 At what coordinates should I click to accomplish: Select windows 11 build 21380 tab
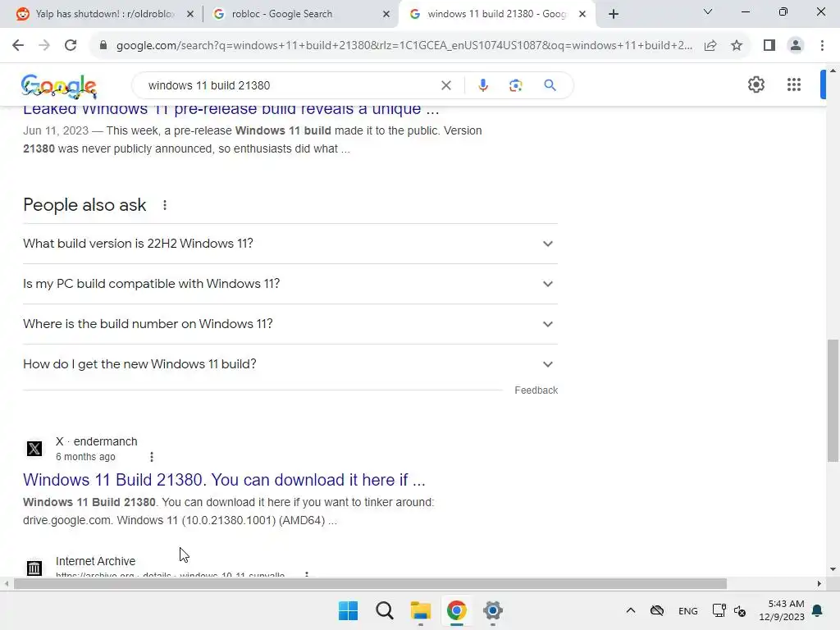(495, 14)
